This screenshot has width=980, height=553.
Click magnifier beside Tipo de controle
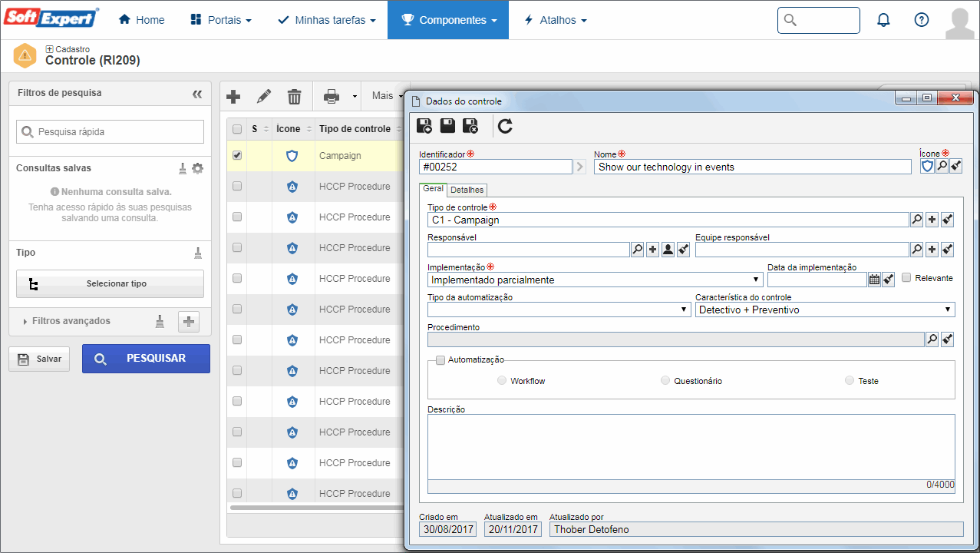pyautogui.click(x=916, y=220)
